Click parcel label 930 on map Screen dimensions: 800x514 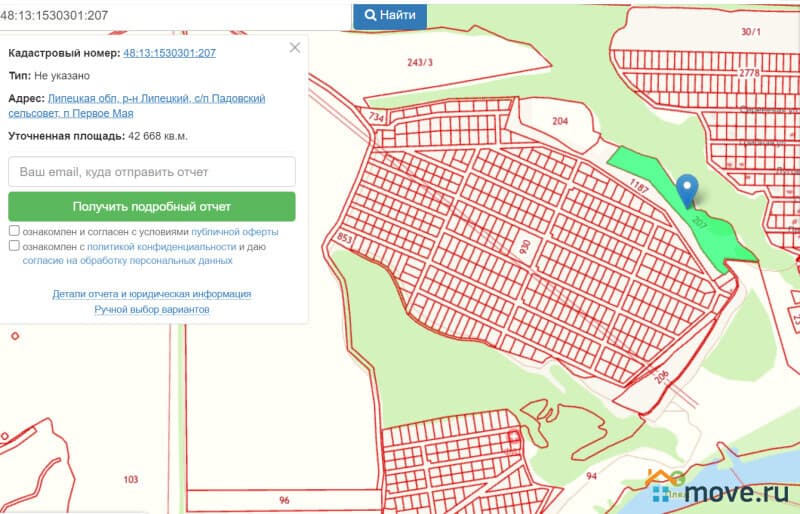click(524, 248)
